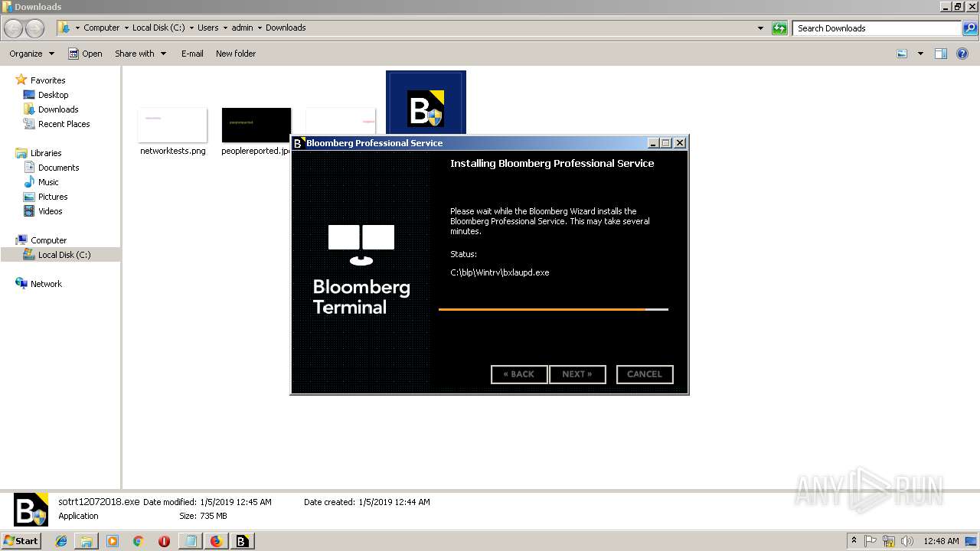
Task: Click the Bloomberg installer taskbar icon
Action: (242, 541)
